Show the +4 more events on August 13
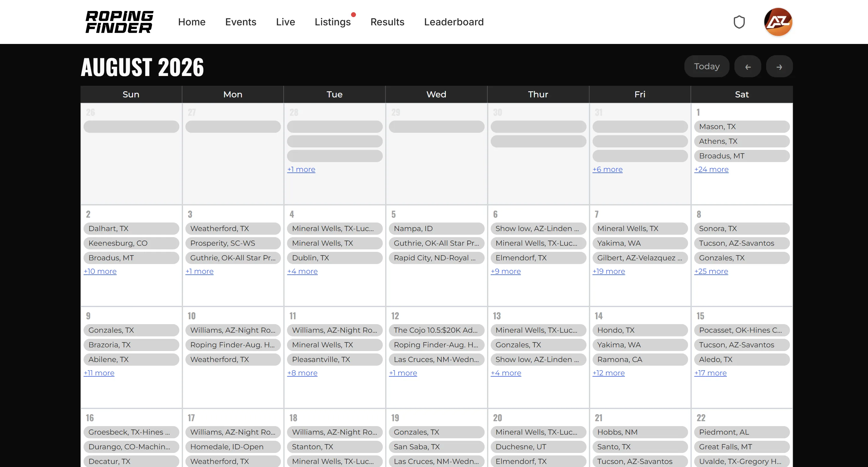This screenshot has width=868, height=467. (506, 373)
